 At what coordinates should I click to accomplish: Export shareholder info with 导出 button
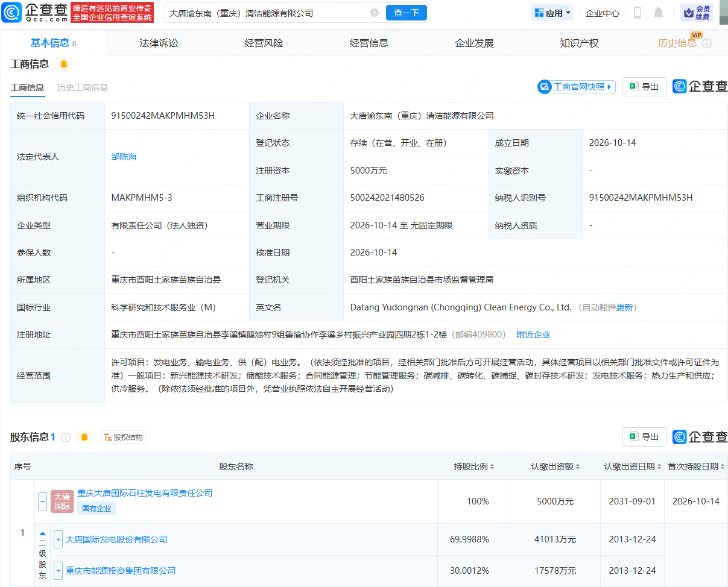click(x=644, y=437)
